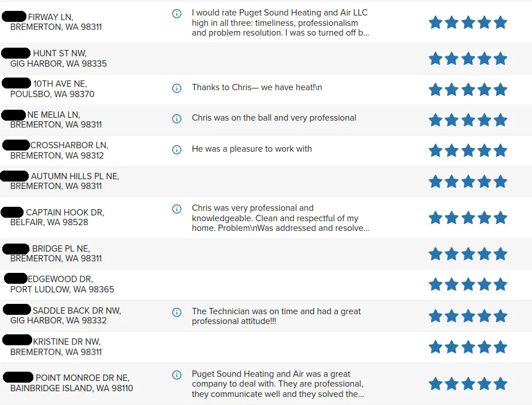Open the Hunt St NW, Gig Harbor address

tap(59, 59)
